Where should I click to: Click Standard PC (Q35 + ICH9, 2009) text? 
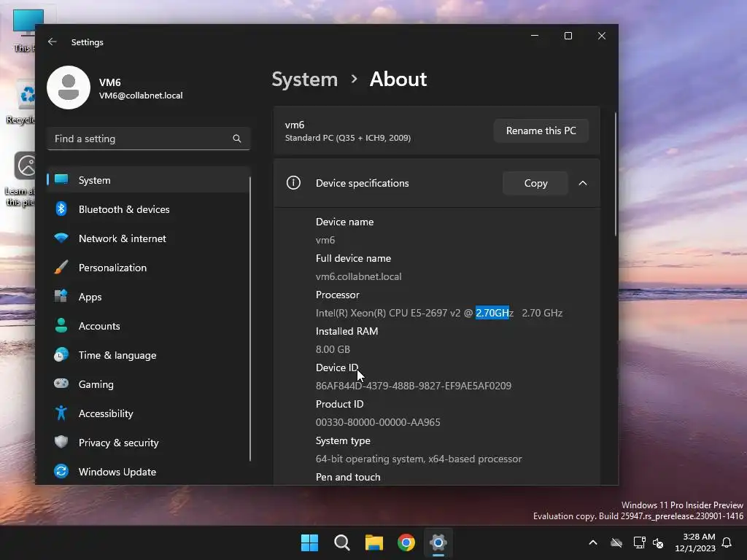348,138
